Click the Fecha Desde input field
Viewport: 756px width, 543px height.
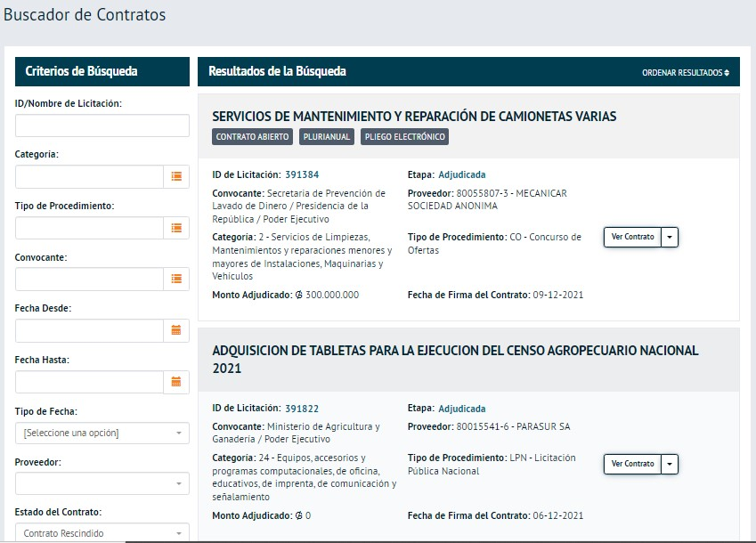pyautogui.click(x=89, y=331)
